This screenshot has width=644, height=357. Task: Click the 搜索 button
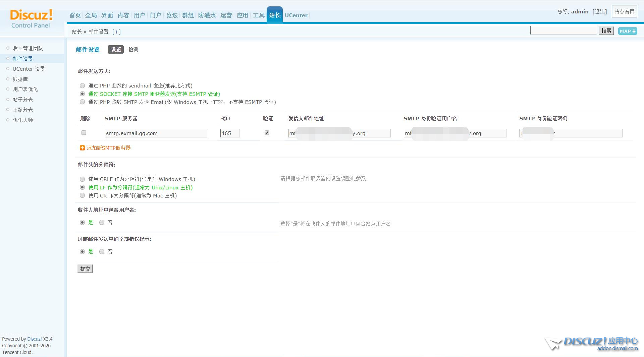pyautogui.click(x=606, y=31)
